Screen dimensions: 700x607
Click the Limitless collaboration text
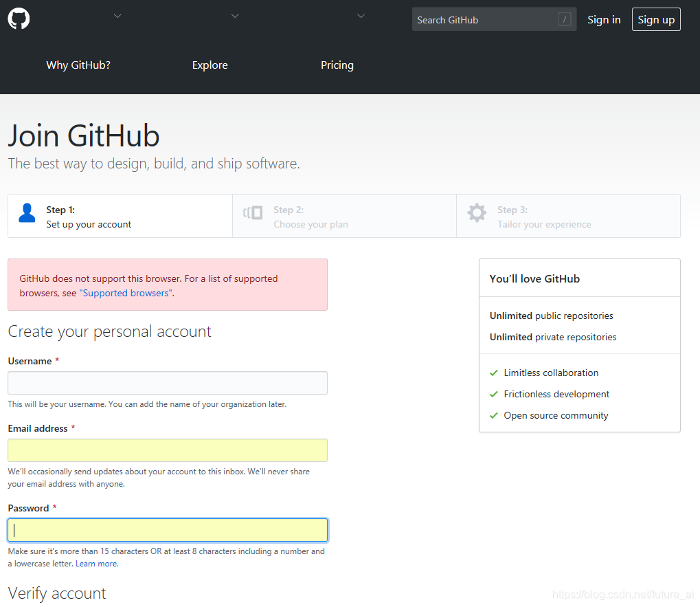click(551, 373)
